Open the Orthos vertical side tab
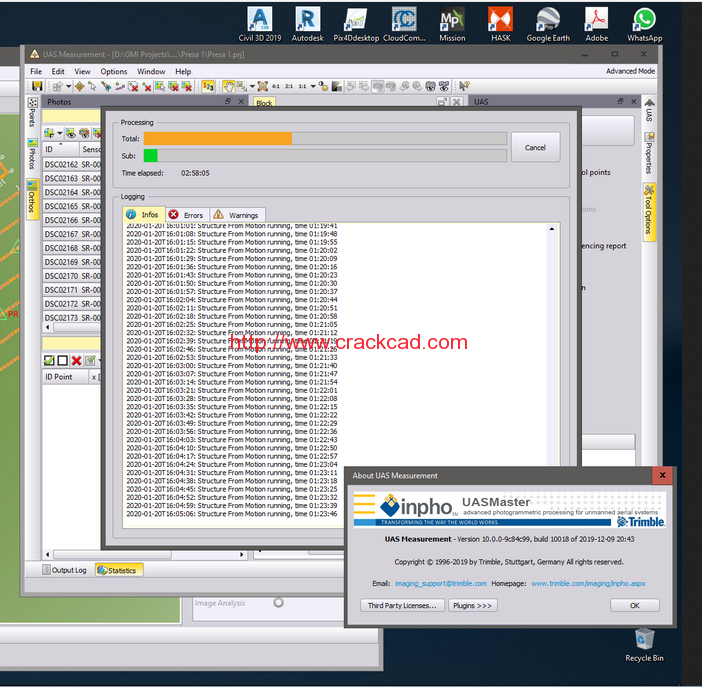 32,199
